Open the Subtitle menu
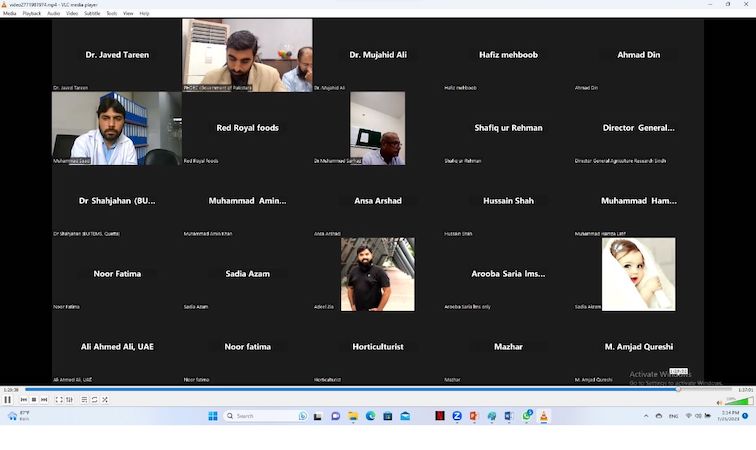Image resolution: width=756 pixels, height=450 pixels. pyautogui.click(x=92, y=13)
